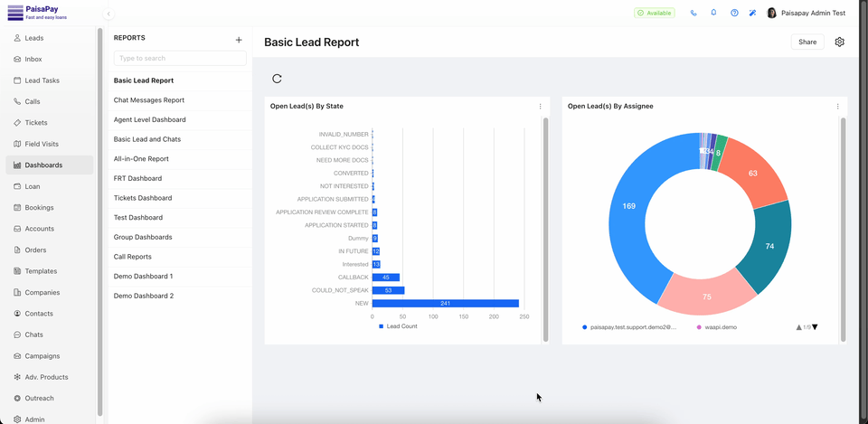868x424 pixels.
Task: Open the Call Reports report link
Action: tap(133, 257)
